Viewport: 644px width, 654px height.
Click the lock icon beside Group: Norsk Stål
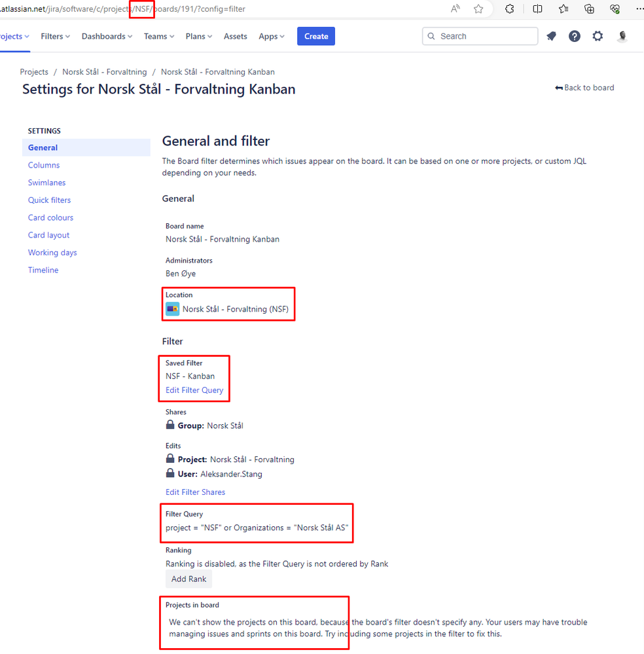(170, 425)
